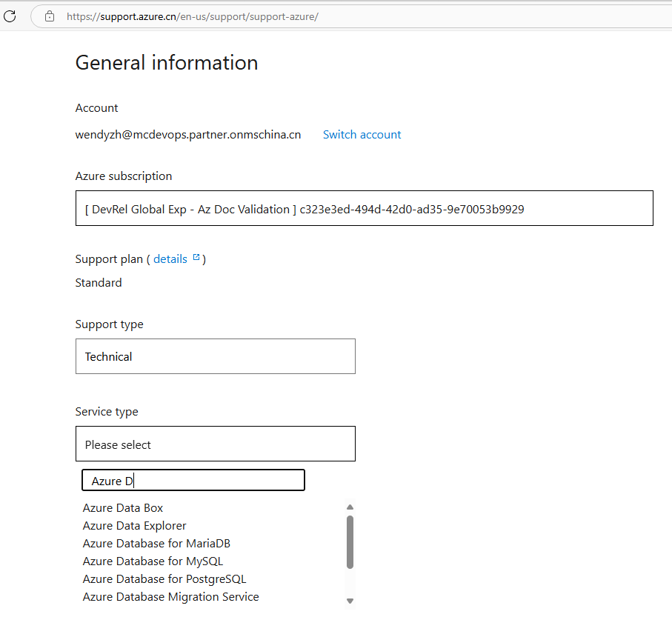The width and height of the screenshot is (672, 637).
Task: Open the Service type Please select dropdown
Action: tap(215, 444)
